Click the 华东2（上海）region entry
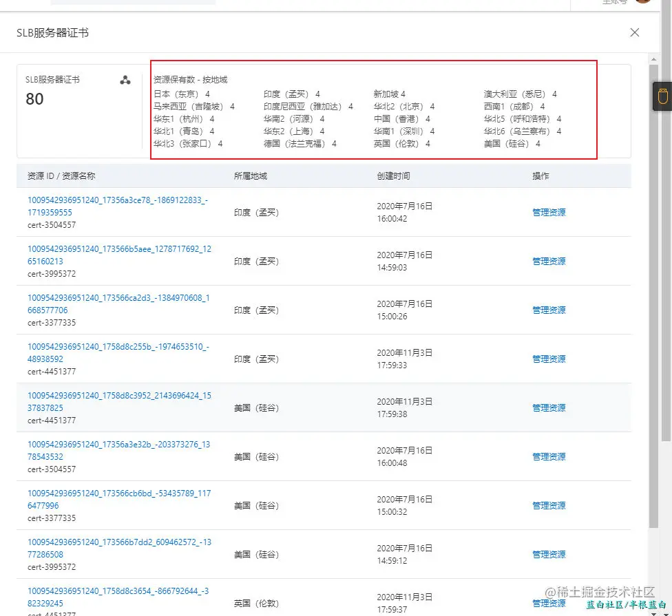 click(x=294, y=131)
